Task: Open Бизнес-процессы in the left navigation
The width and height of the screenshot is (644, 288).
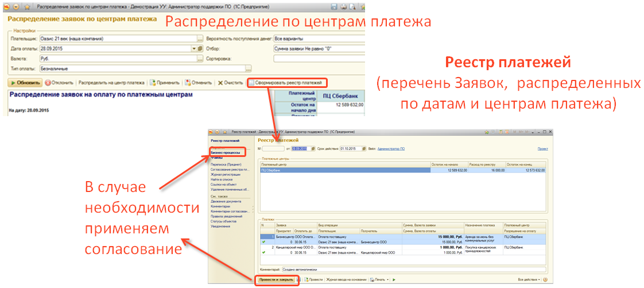Action: (x=226, y=152)
